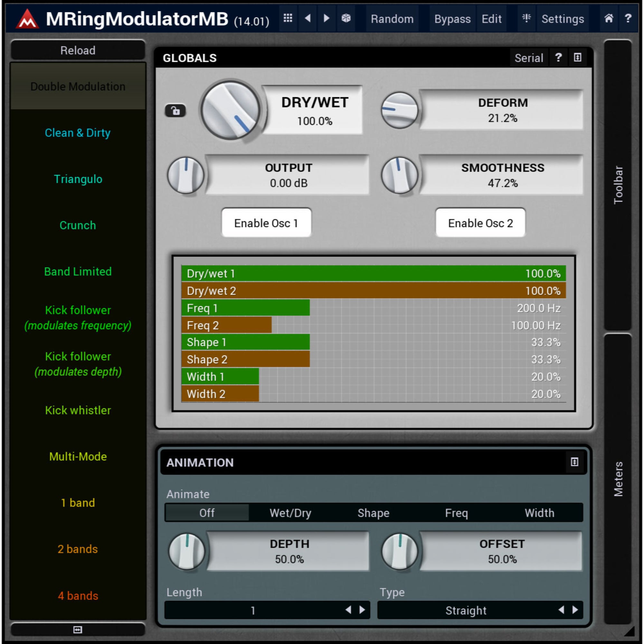Click the Dry/wet 1 bar
The height and width of the screenshot is (644, 644).
click(x=374, y=273)
